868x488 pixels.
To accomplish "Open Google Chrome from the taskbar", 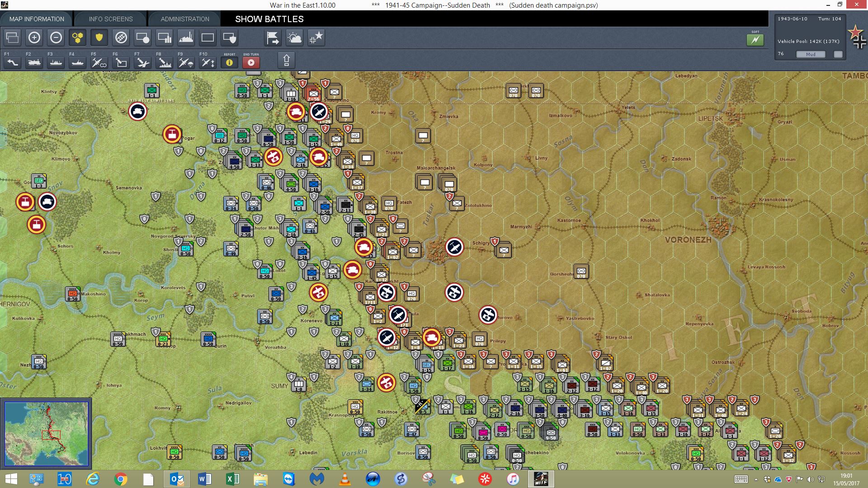I will (x=121, y=479).
